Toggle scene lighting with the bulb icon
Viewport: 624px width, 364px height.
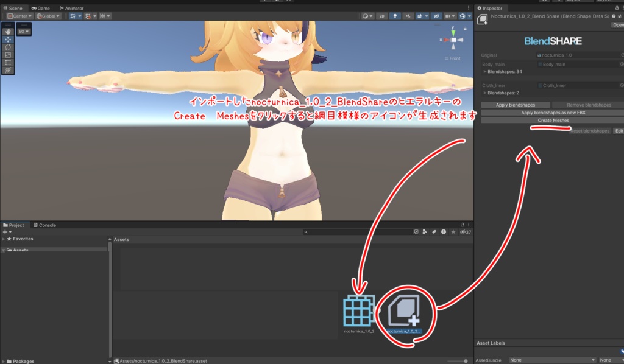coord(395,16)
